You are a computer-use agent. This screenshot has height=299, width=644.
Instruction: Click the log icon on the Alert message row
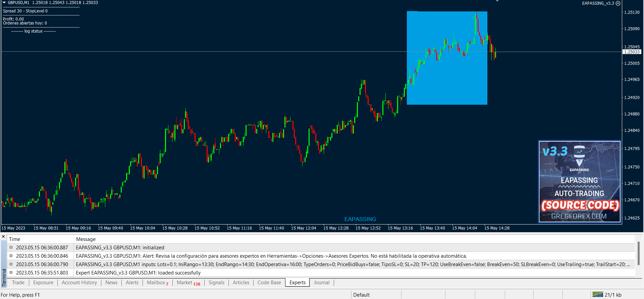(x=11, y=256)
